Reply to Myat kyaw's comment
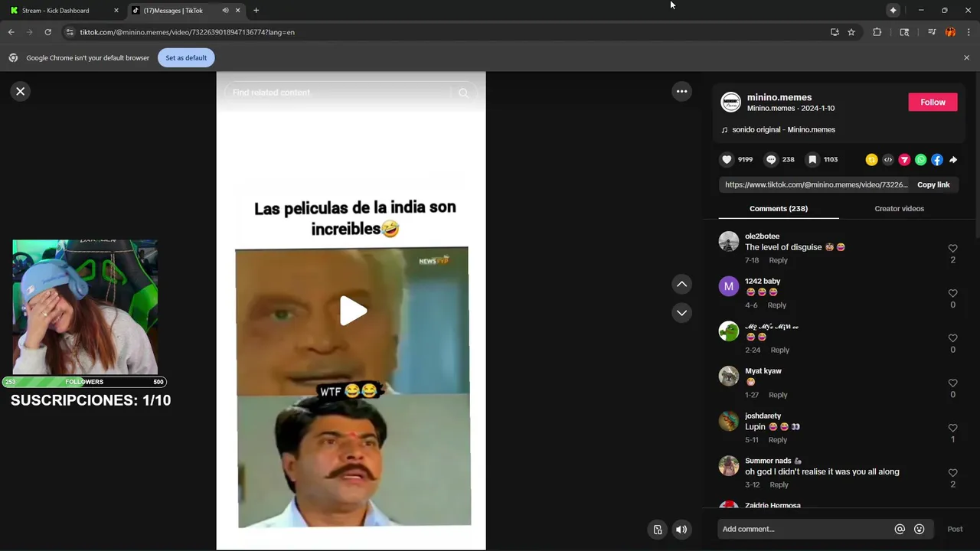The width and height of the screenshot is (980, 551). coord(778,395)
